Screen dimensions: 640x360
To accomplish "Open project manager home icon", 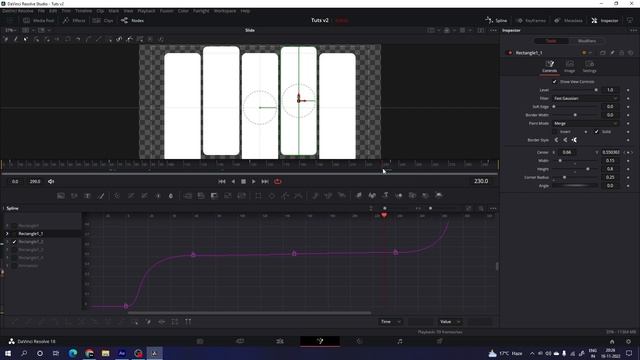I will click(612, 342).
